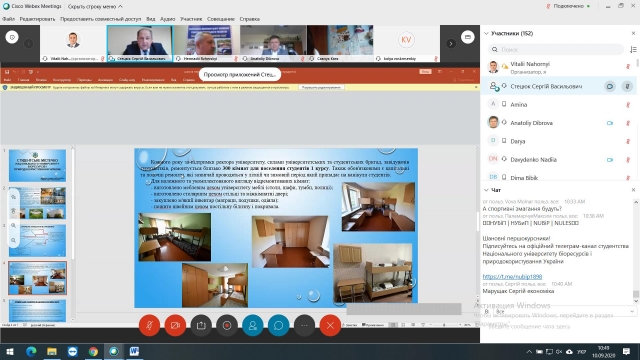Screen dimensions: 640x360
Task: Open more options ellipsis button
Action: point(304,325)
